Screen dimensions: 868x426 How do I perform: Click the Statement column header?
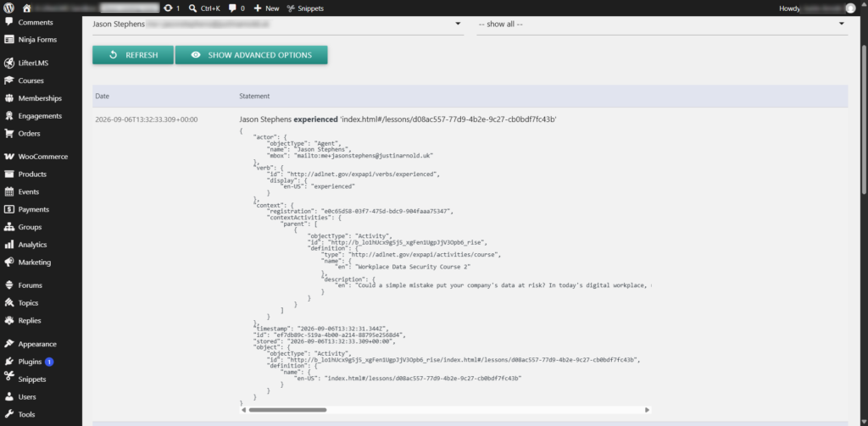click(x=254, y=97)
